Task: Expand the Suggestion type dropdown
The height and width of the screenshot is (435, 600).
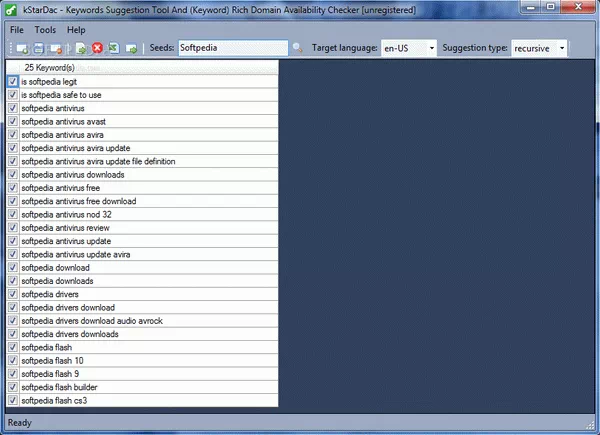Action: (539, 48)
